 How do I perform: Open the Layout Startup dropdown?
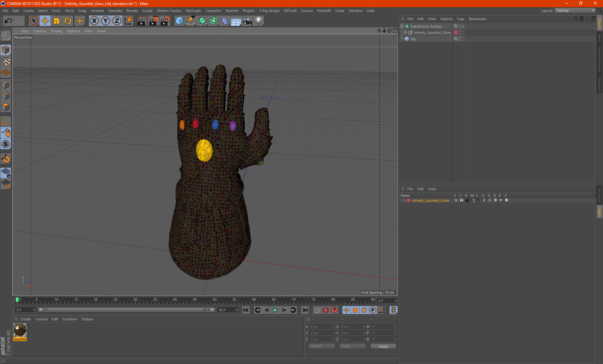click(x=575, y=10)
